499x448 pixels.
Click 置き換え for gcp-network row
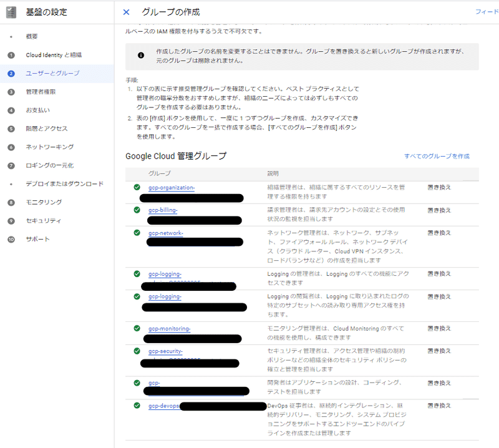pos(439,233)
